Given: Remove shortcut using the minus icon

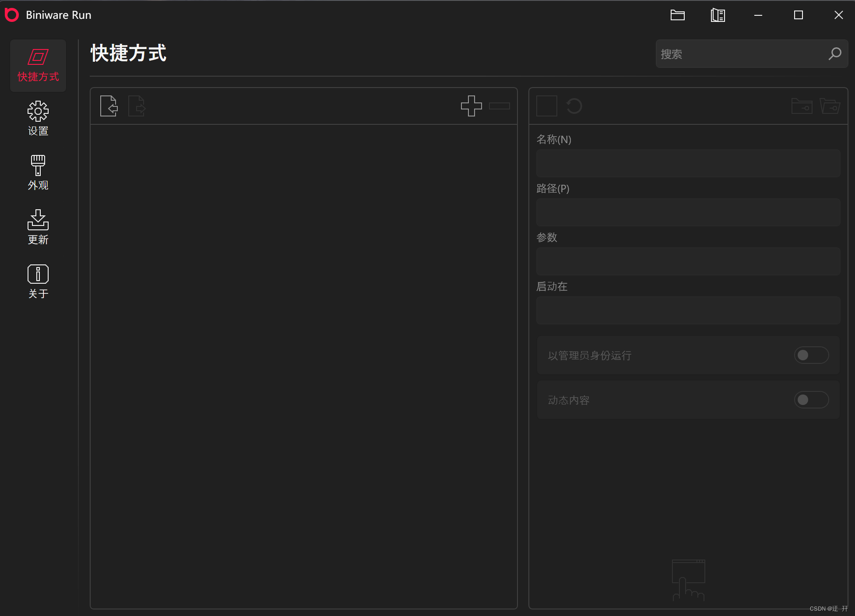Looking at the screenshot, I should [499, 106].
